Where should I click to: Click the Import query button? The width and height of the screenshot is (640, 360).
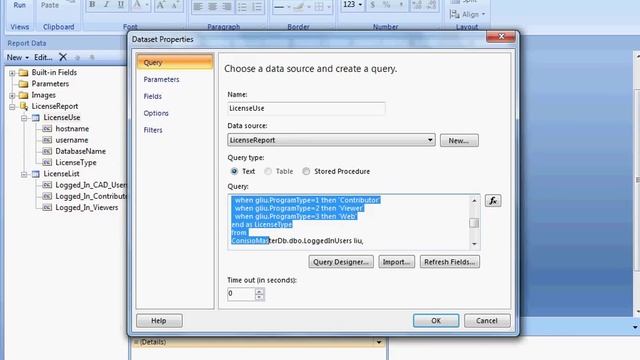point(396,262)
